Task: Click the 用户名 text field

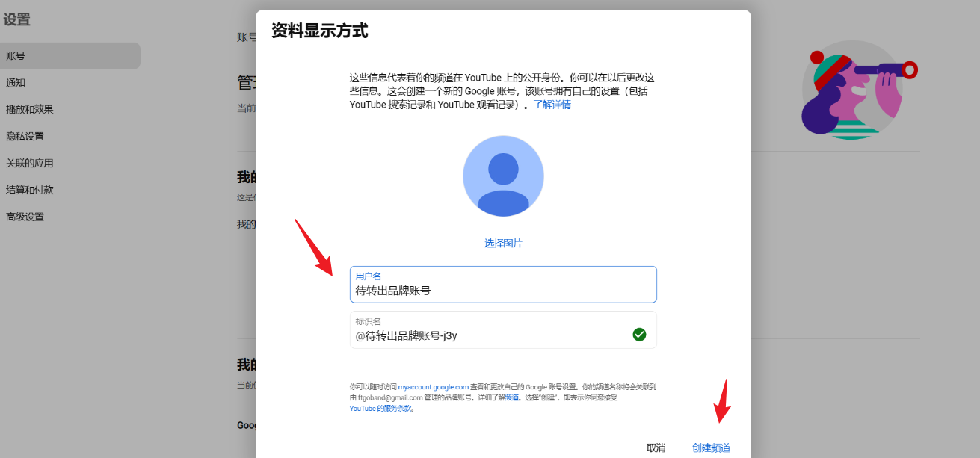Action: (503, 285)
